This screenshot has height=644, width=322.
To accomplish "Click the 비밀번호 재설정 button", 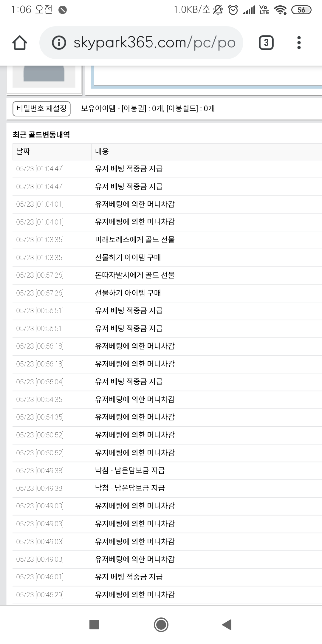I will [x=41, y=109].
